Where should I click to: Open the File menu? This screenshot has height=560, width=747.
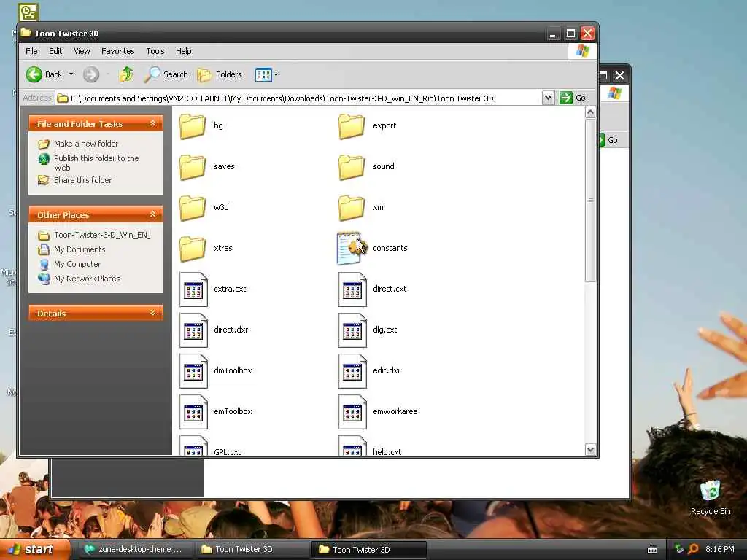pos(31,51)
